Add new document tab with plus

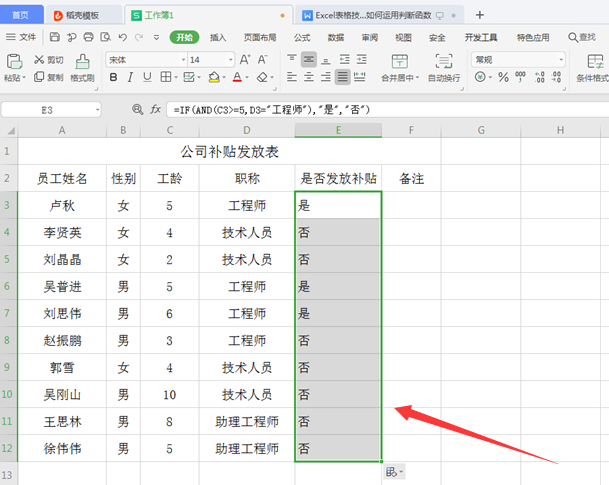click(x=480, y=15)
